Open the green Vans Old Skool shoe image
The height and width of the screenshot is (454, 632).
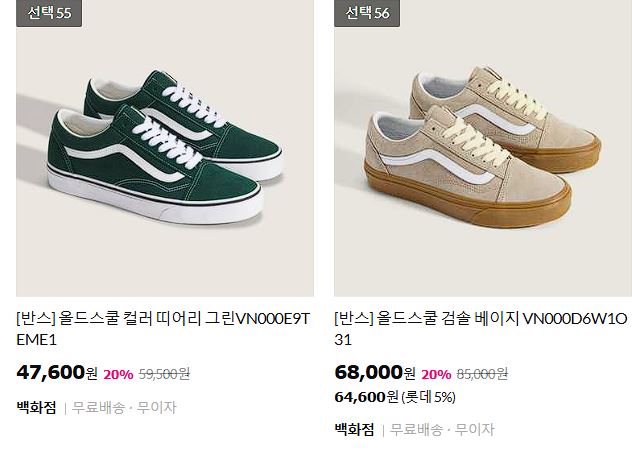(165, 148)
